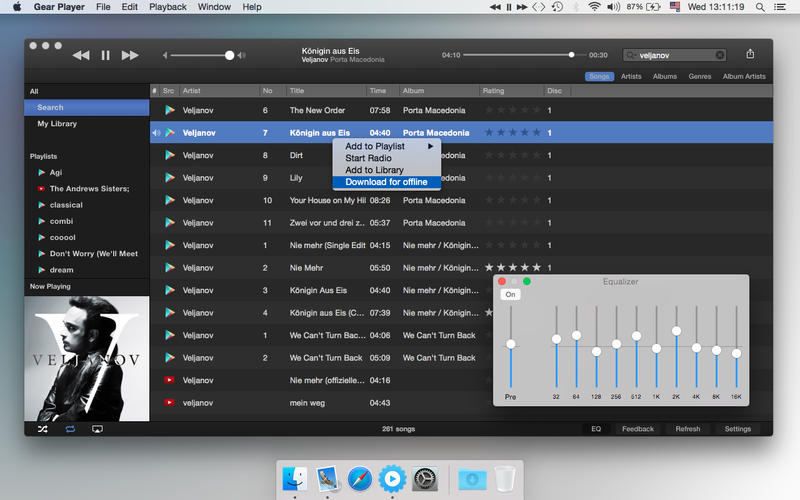Toggle Equalizer On button
This screenshot has width=800, height=500.
(x=510, y=294)
